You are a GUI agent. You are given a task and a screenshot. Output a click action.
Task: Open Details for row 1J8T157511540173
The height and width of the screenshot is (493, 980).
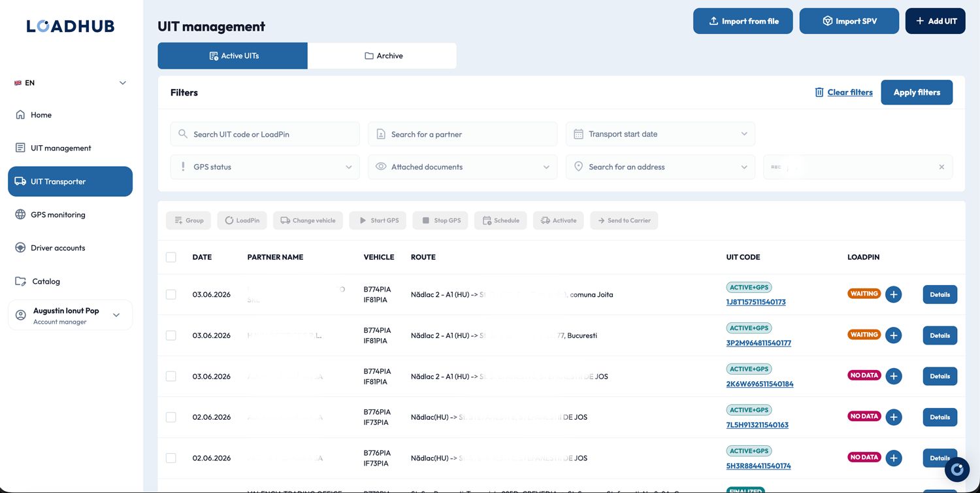point(940,294)
